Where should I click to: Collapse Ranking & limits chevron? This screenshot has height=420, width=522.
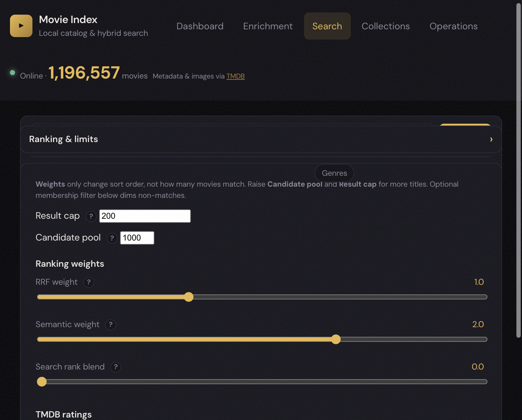491,139
